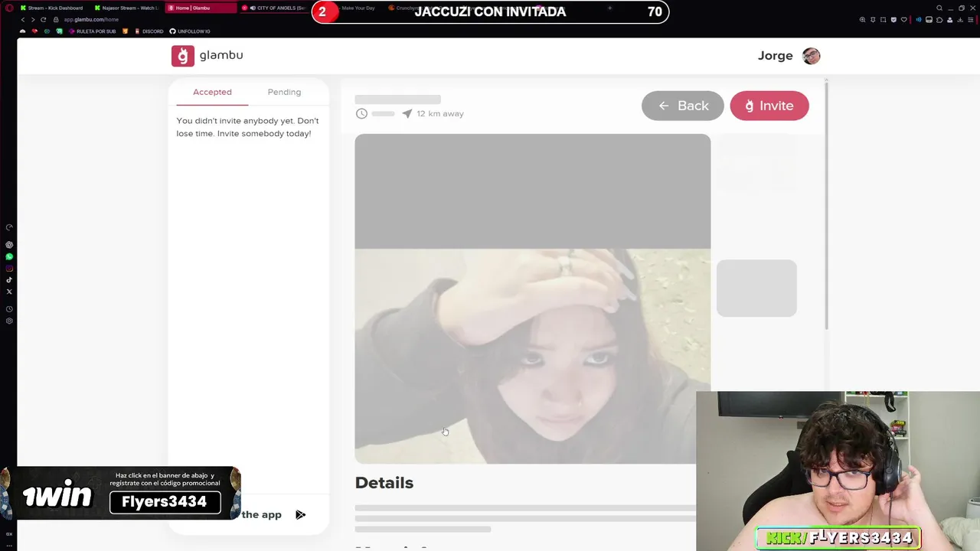Click the Flyers3434 promo code box
This screenshot has width=980, height=551.
165,502
